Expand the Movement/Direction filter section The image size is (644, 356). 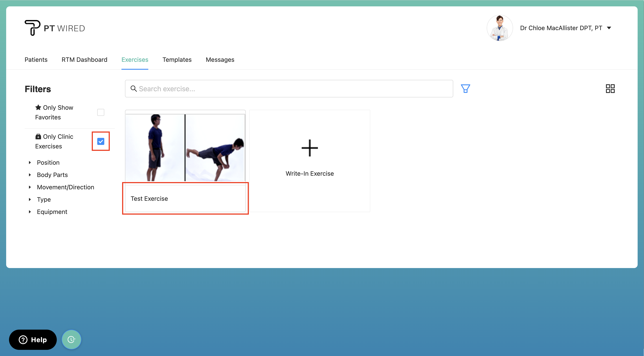point(66,187)
